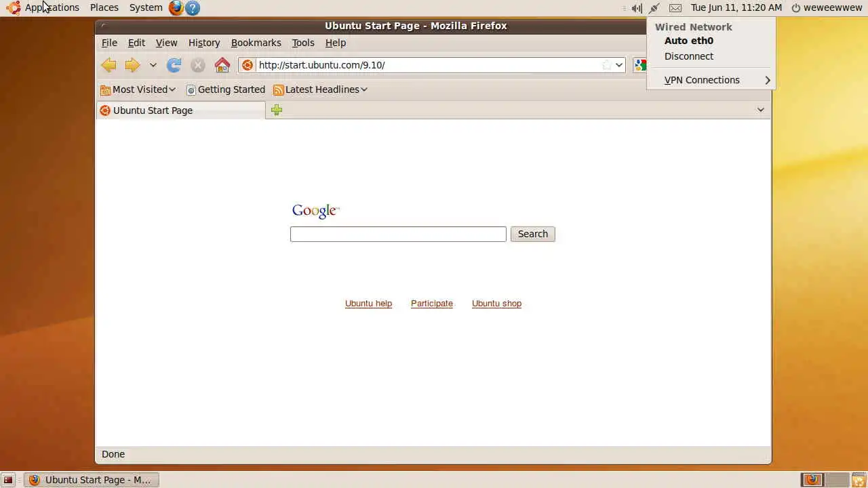Click the Ubuntu Start Page taskbar button
Image resolution: width=868 pixels, height=488 pixels.
(x=92, y=480)
